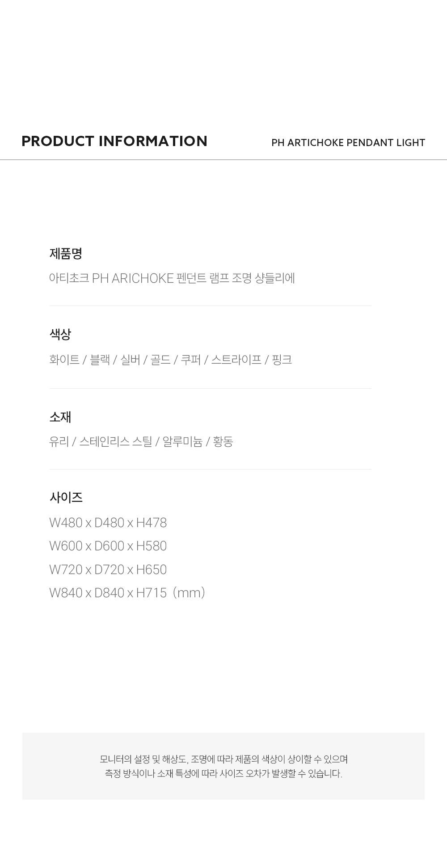The height and width of the screenshot is (868, 447).
Task: Click the PH ARTICHOKE PENDANT LIGHT title
Action: [348, 143]
